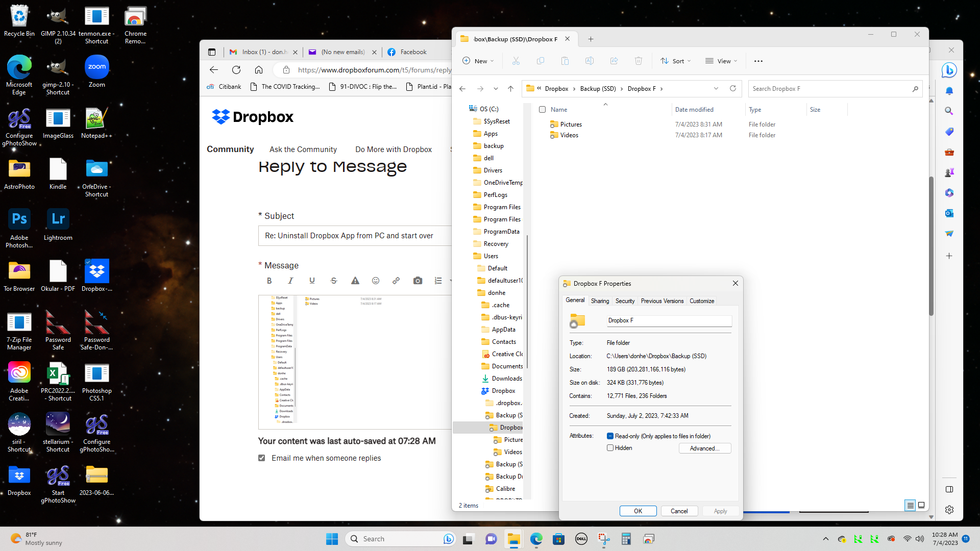
Task: Click the Edge home button
Action: pos(259,70)
